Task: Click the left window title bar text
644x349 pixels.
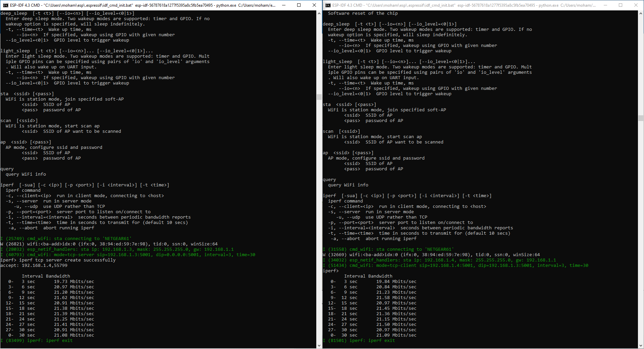Action: (x=143, y=5)
